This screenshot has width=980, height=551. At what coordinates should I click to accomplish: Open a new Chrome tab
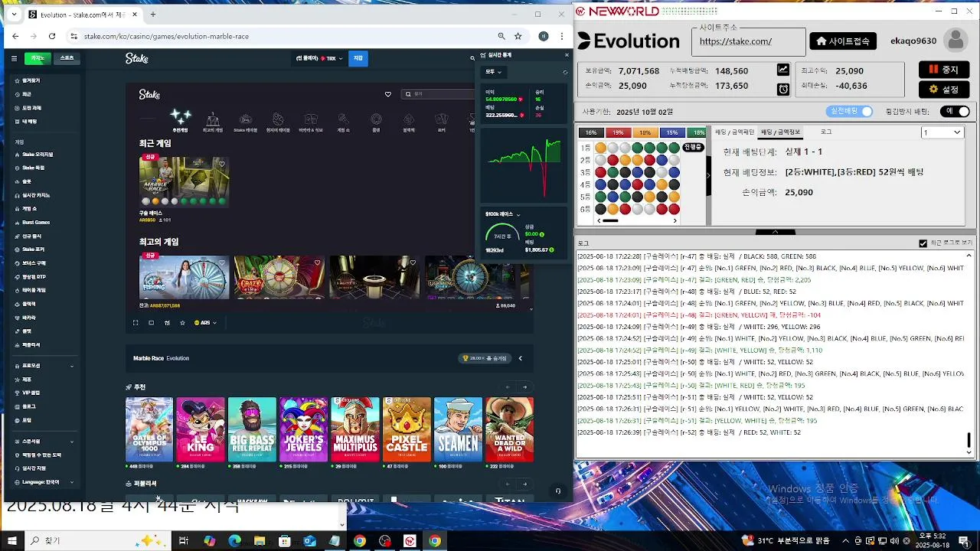(x=152, y=15)
